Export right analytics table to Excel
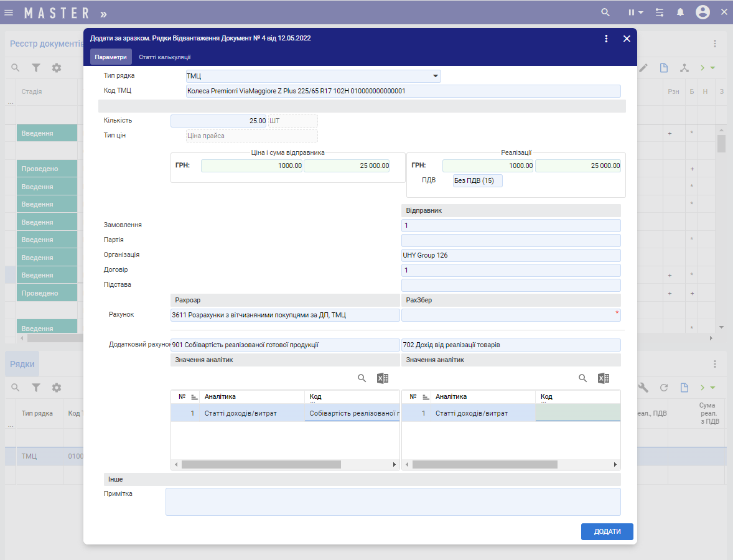The image size is (733, 560). coord(603,378)
